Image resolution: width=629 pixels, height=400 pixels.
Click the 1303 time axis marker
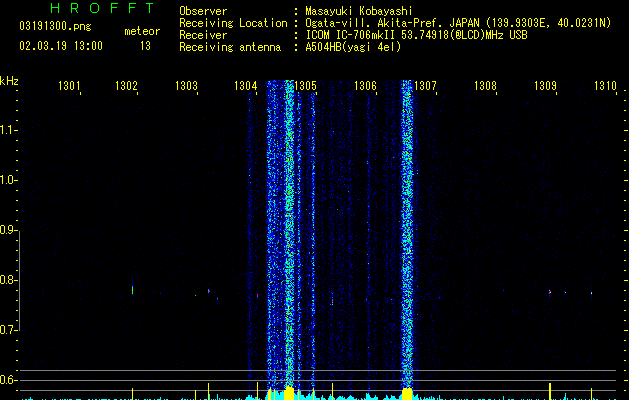[187, 86]
